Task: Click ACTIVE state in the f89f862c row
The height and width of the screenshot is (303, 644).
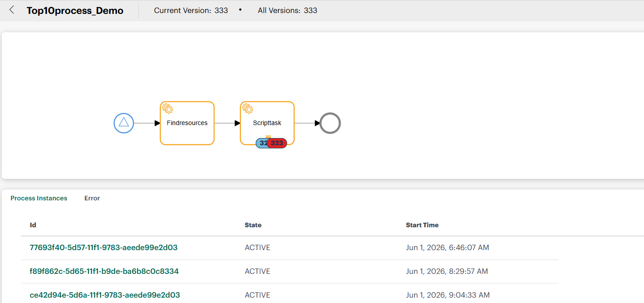Action: click(x=258, y=271)
